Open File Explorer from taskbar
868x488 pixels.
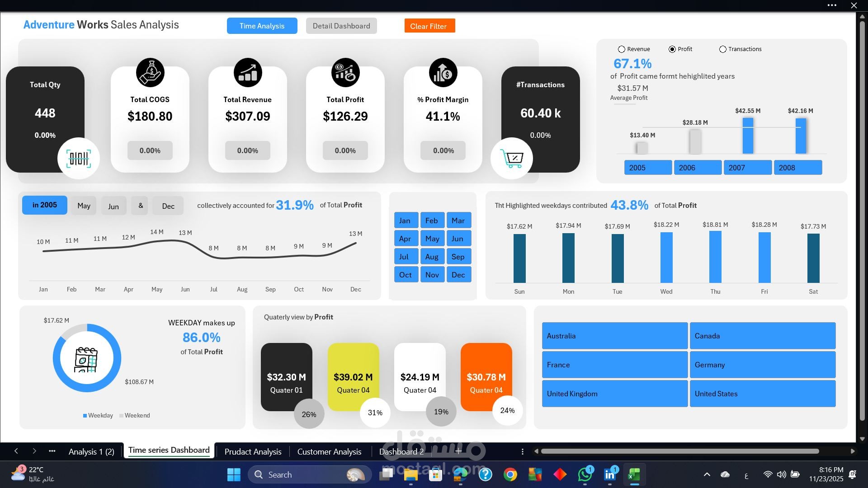tap(410, 475)
